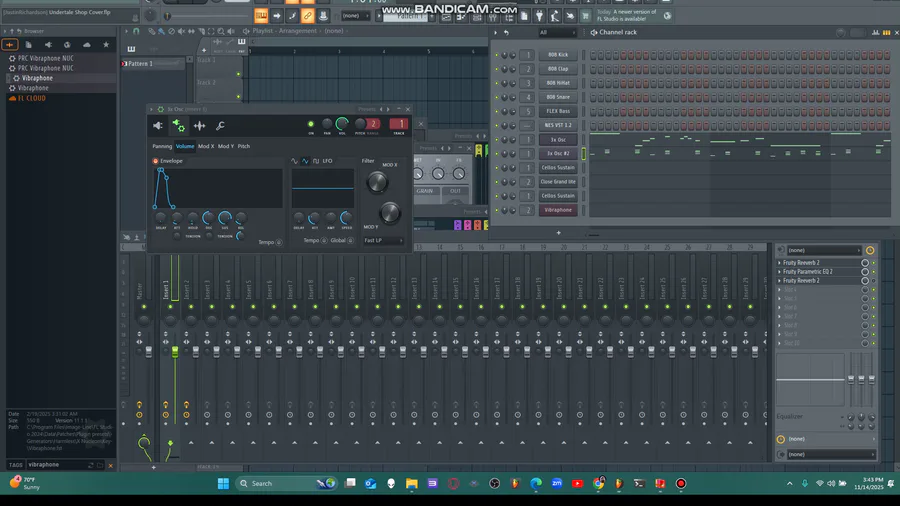900x506 pixels.
Task: Open Channel rack graph editor icon
Action: 876,33
